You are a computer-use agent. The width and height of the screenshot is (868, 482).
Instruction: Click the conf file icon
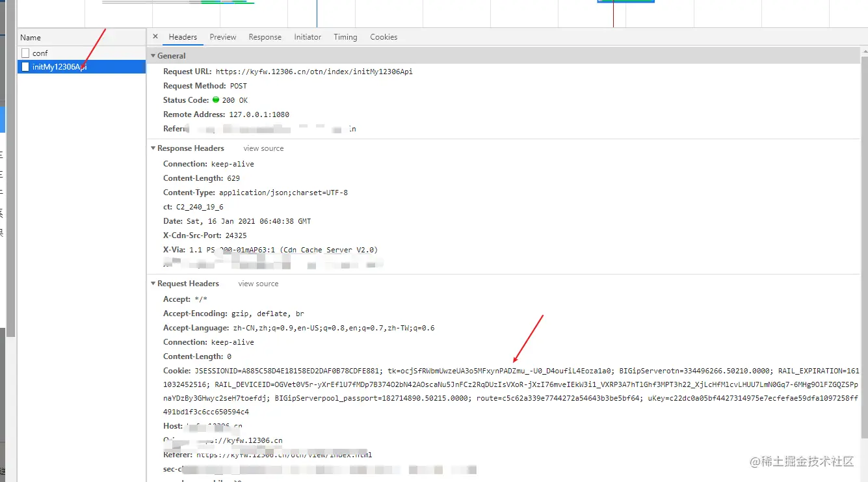click(x=25, y=53)
